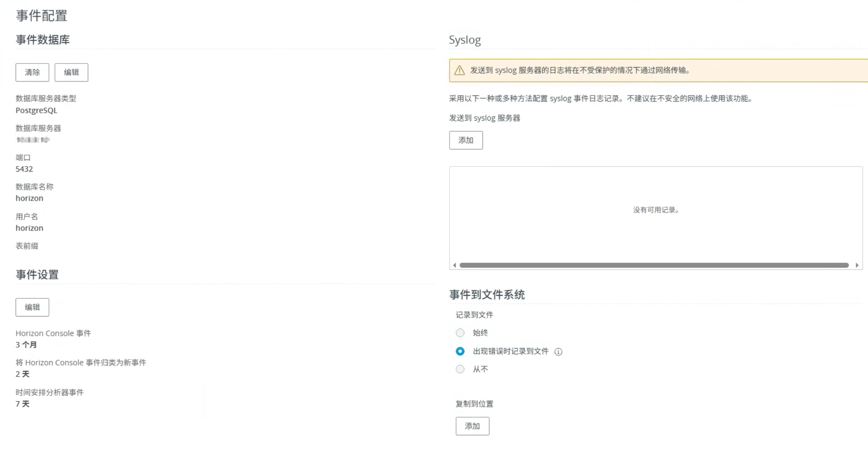Screen dimensions: 868x454
Task: Select the 始终 radio option
Action: coord(460,333)
